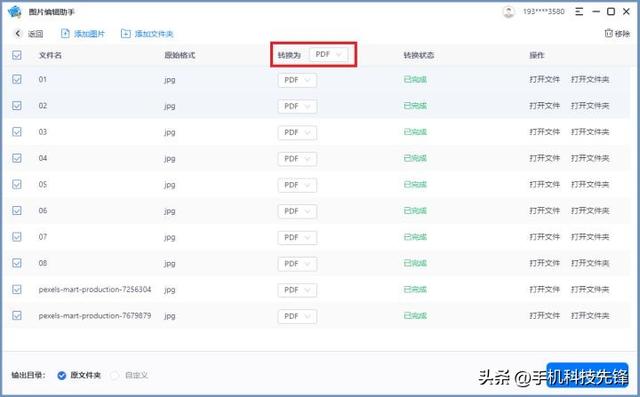
Task: Click the 转换状态 column header
Action: click(419, 55)
